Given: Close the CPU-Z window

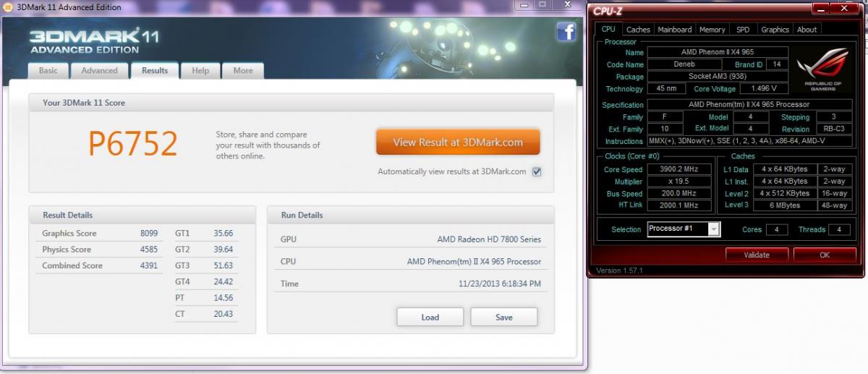Looking at the screenshot, I should pos(846,9).
